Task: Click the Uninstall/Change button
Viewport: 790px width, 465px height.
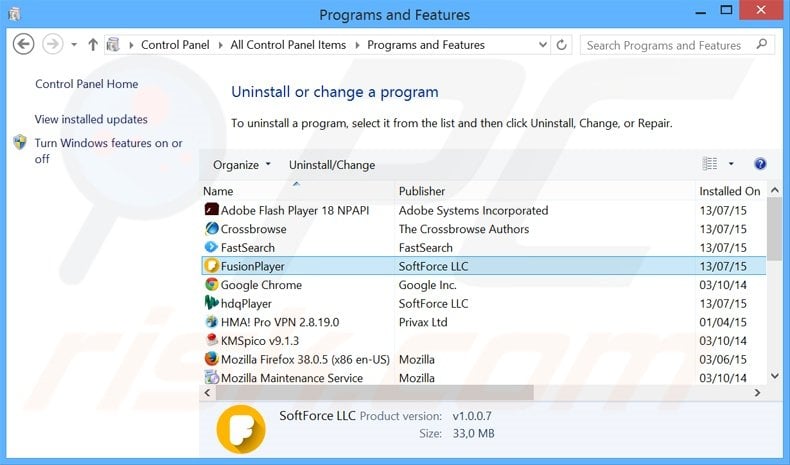Action: [332, 165]
